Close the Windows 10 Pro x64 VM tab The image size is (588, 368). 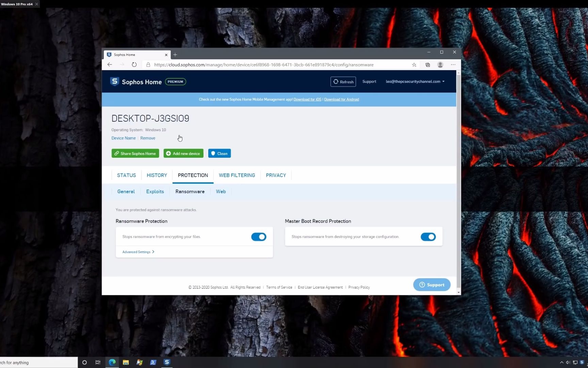pos(36,4)
